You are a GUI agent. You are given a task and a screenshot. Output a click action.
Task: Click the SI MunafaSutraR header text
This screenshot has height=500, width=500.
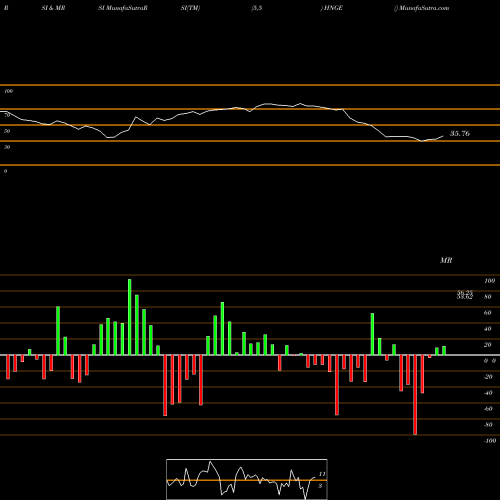[x=123, y=8]
